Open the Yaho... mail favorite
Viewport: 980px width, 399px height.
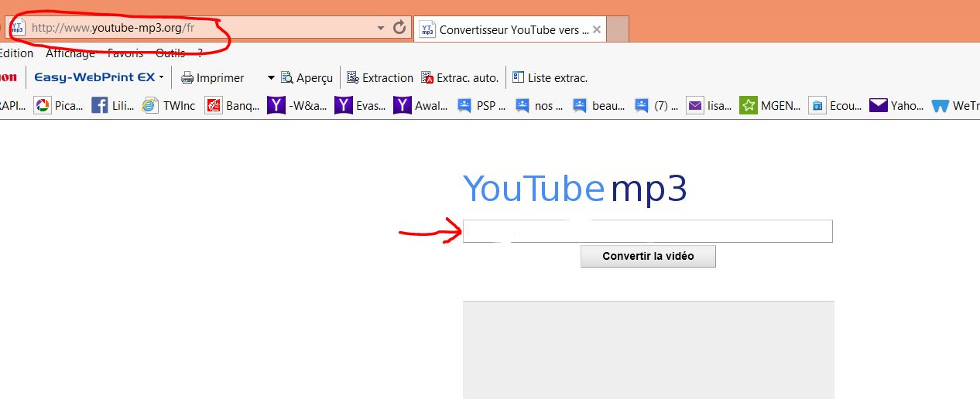point(896,105)
